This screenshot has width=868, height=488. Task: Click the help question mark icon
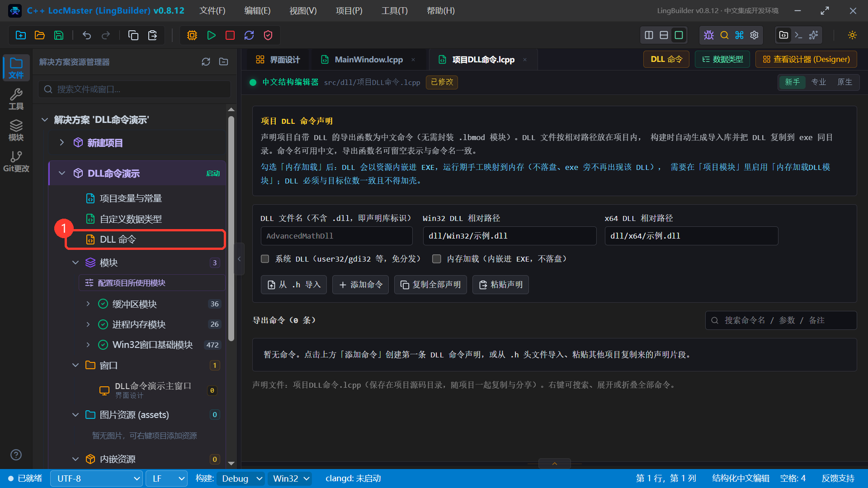coord(16,455)
